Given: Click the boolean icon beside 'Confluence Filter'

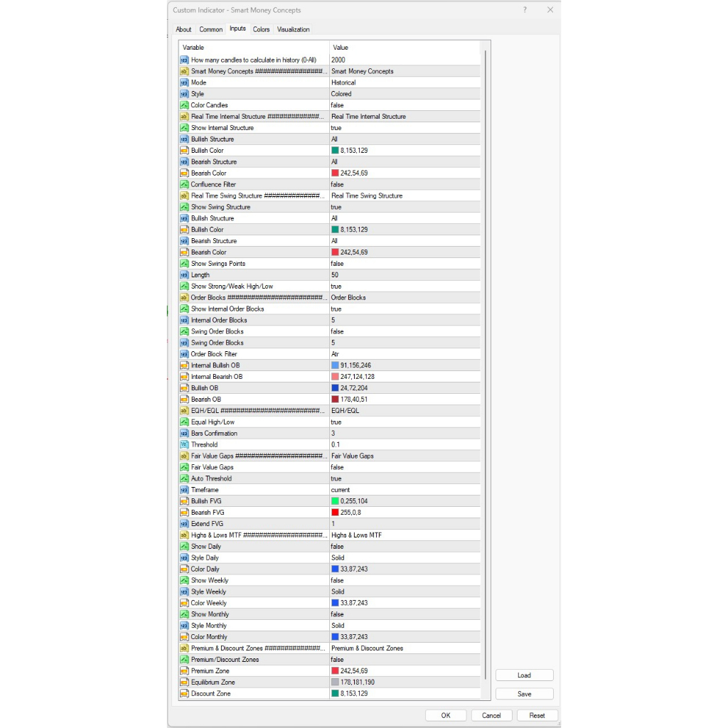Looking at the screenshot, I should (x=184, y=184).
